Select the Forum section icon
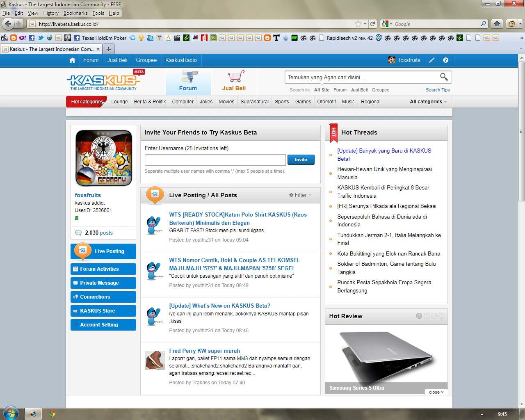525x420 pixels. point(188,81)
